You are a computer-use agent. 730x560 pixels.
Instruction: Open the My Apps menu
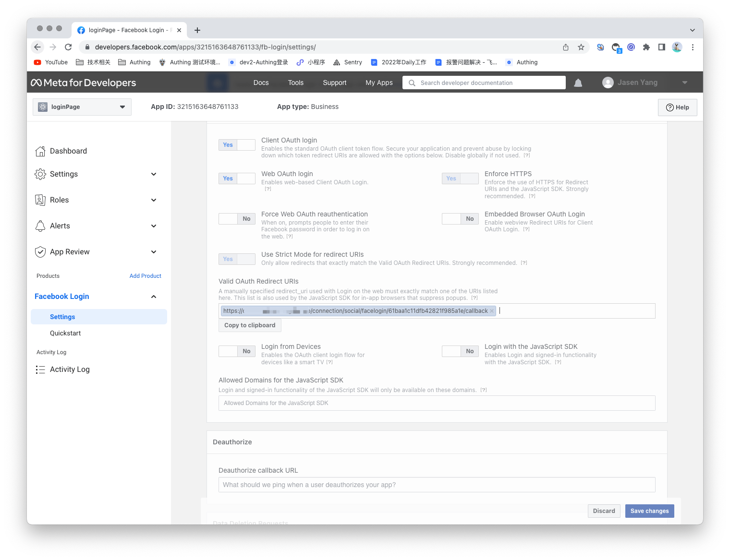click(x=379, y=83)
